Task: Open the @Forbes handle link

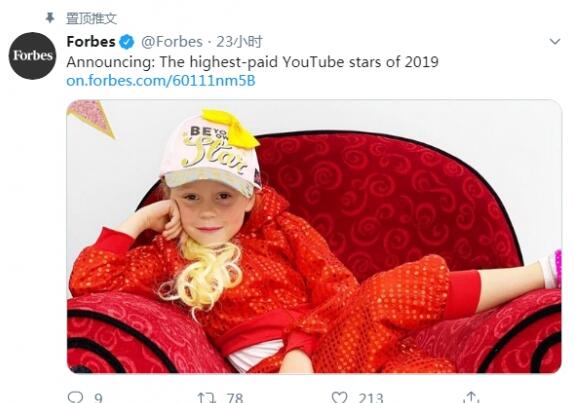Action: 172,42
